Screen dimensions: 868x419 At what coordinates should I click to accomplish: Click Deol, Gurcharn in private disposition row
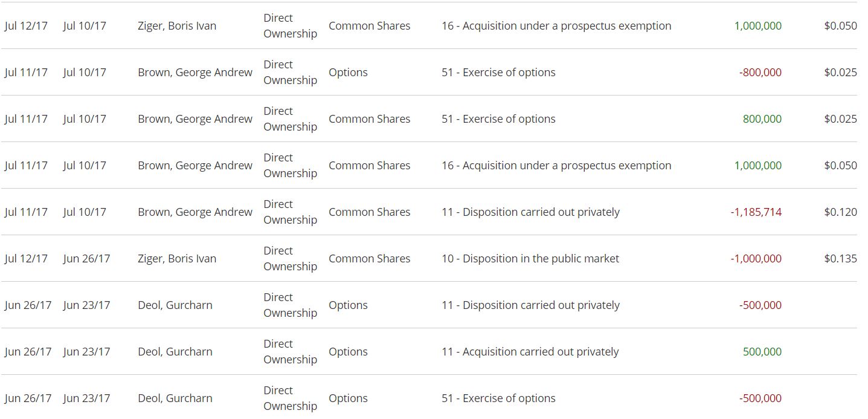(x=175, y=305)
